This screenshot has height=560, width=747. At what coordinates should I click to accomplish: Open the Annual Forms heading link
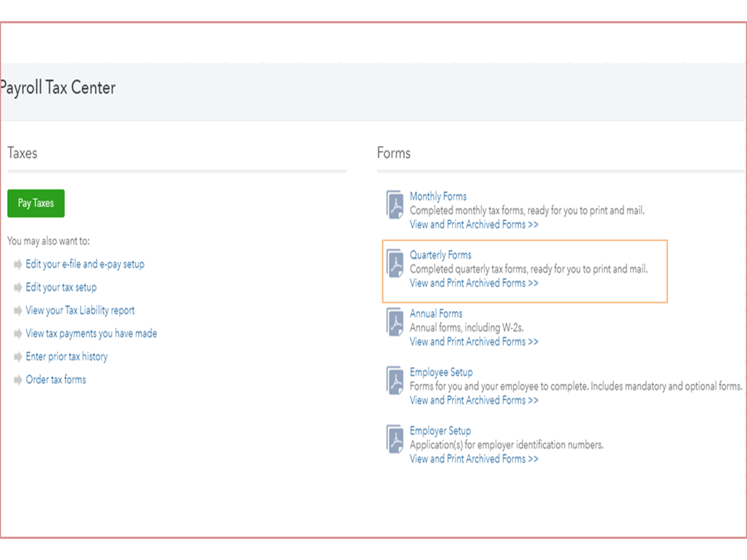click(x=436, y=313)
